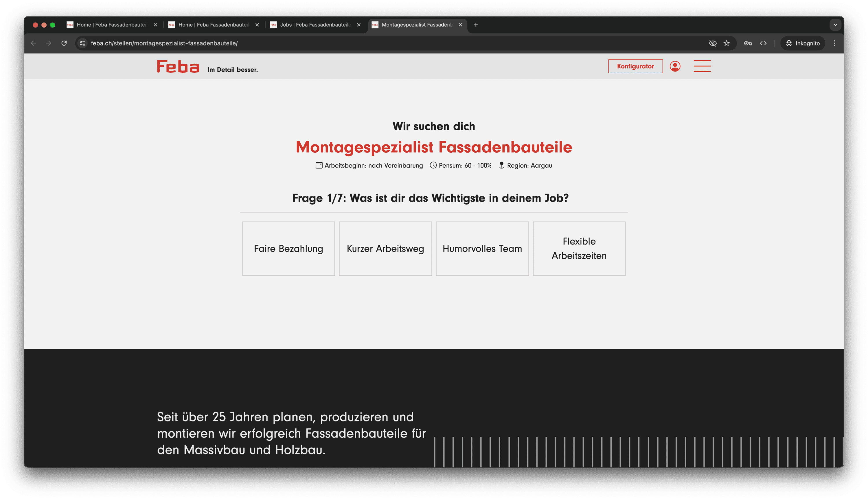Reload the current page

[64, 43]
